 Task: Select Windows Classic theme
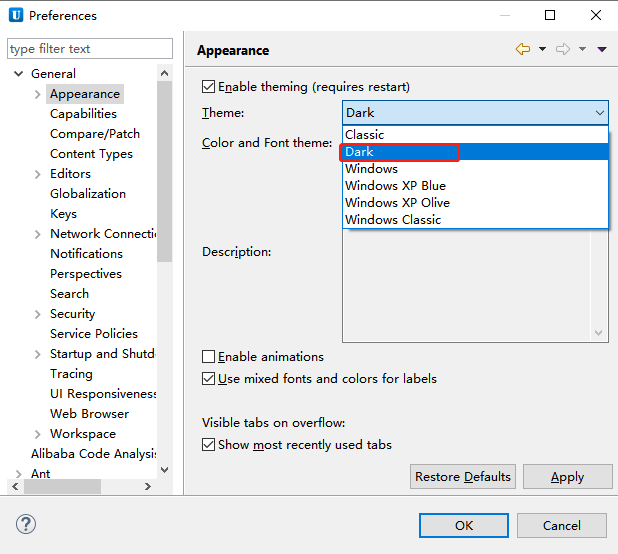(x=475, y=219)
